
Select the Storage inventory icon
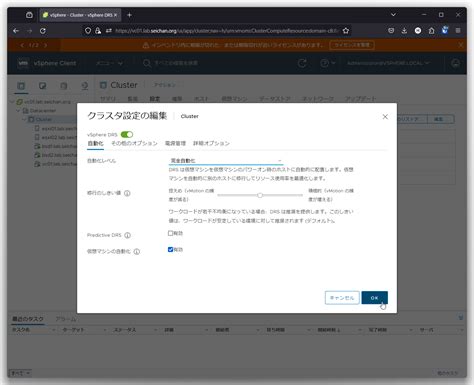click(x=64, y=86)
